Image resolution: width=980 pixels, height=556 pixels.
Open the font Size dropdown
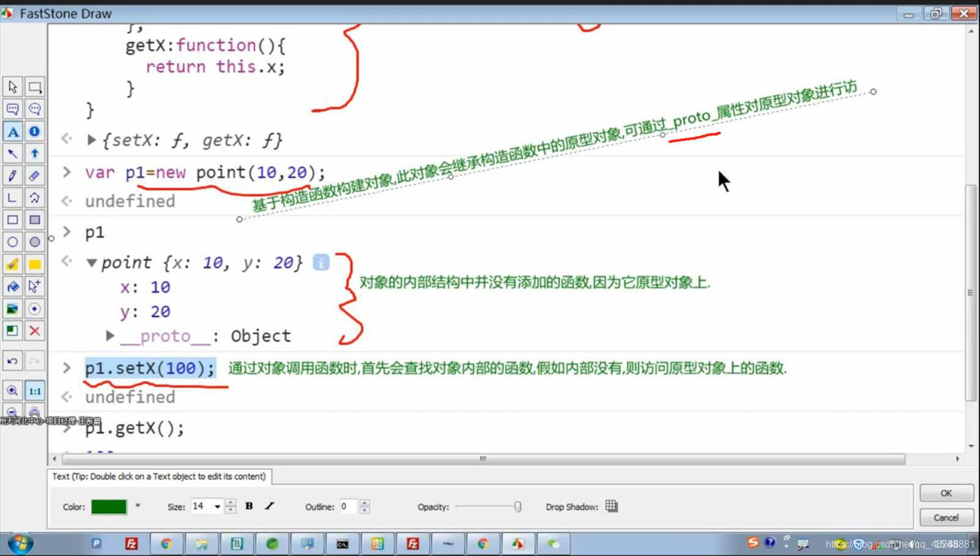[217, 506]
